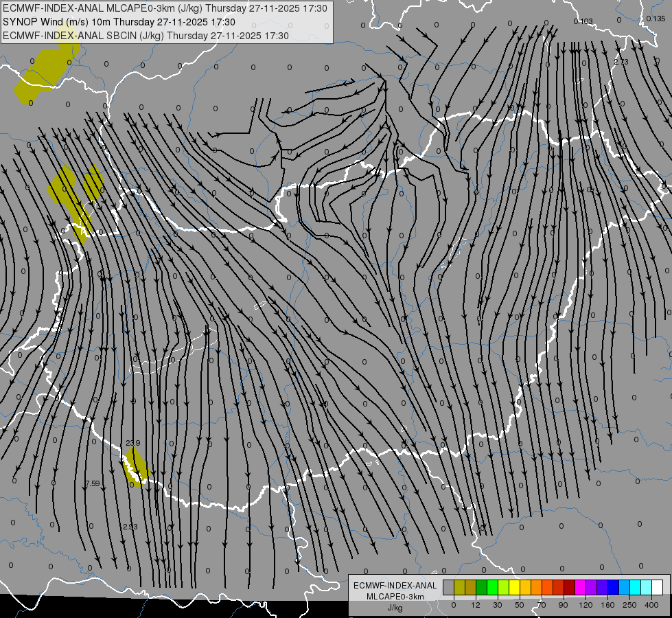Click the 120 tick label on color scale
This screenshot has width=672, height=618.
click(586, 605)
